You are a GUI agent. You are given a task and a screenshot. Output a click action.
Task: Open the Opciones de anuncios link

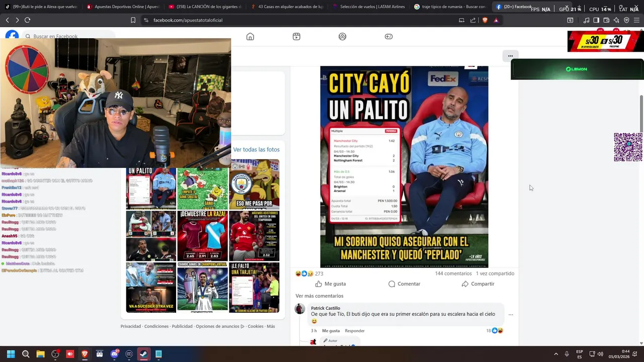[x=220, y=326]
